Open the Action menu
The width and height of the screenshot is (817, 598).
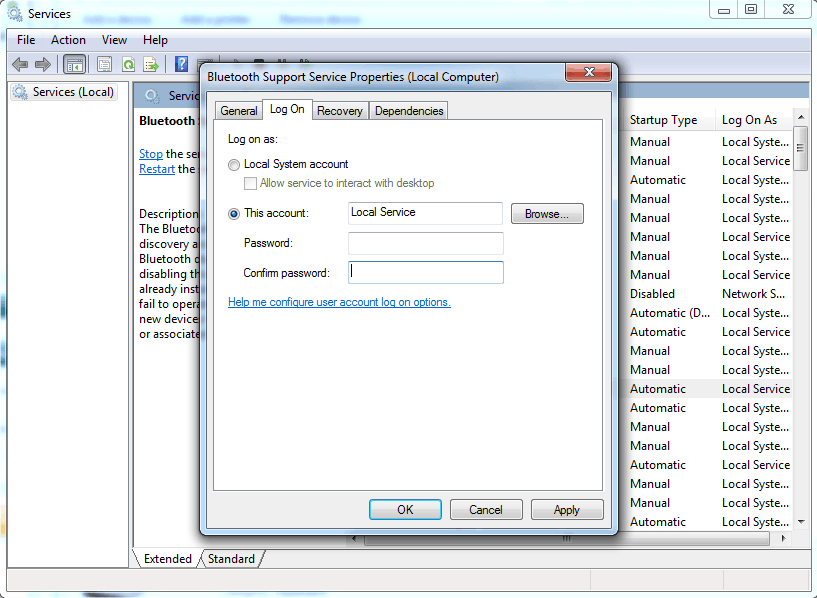(x=68, y=40)
